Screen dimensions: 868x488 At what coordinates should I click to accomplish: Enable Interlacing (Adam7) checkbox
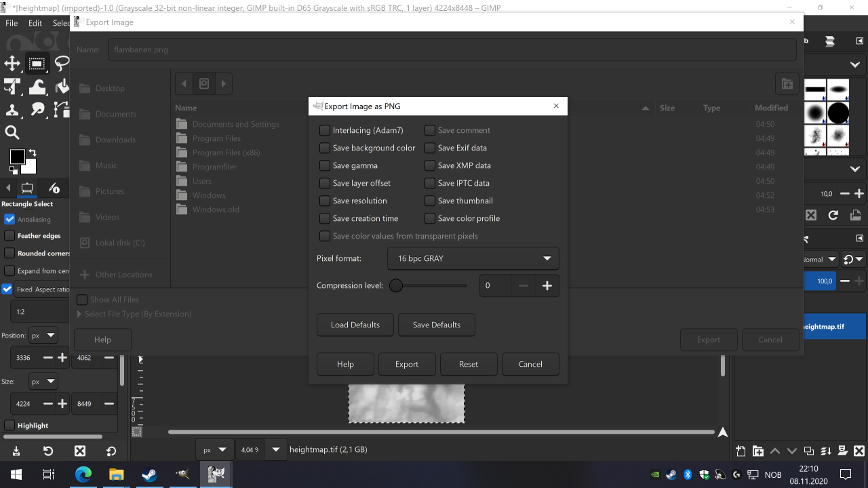325,130
